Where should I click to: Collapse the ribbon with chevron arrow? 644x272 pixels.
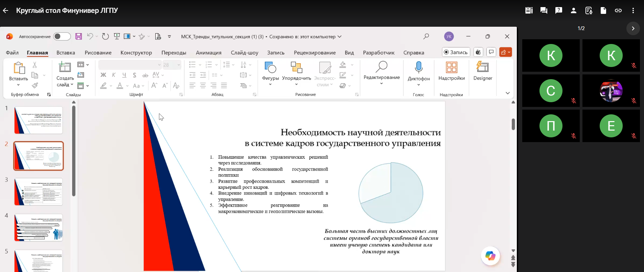click(x=507, y=93)
